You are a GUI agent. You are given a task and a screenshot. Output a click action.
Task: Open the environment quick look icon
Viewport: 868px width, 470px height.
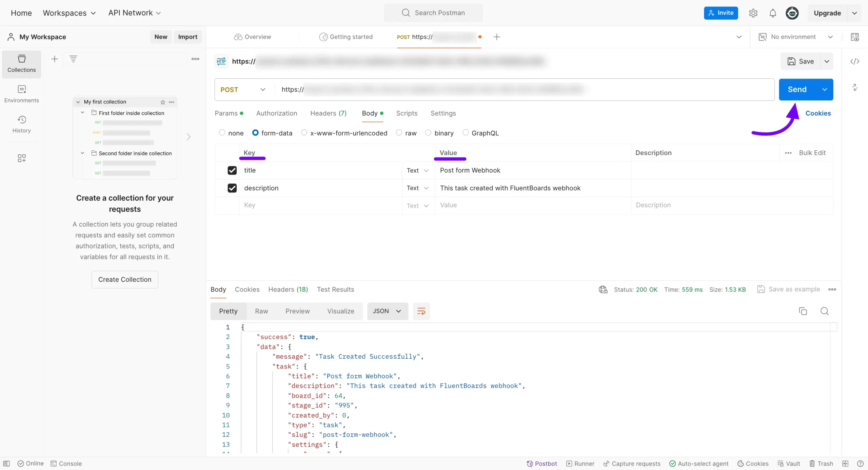point(855,37)
